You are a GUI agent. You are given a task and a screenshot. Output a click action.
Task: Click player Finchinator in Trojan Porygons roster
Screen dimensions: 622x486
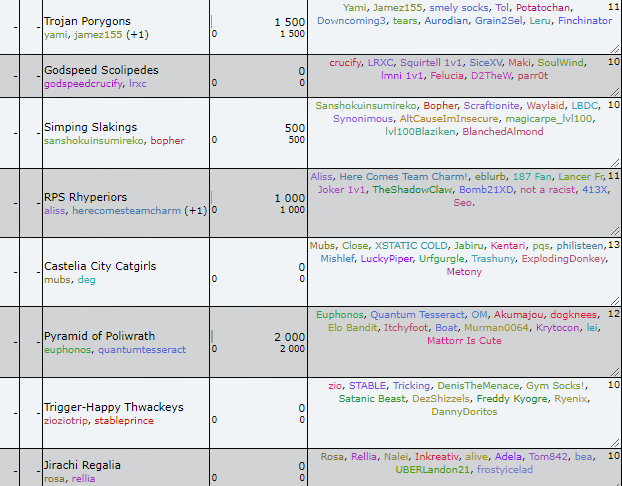(585, 21)
